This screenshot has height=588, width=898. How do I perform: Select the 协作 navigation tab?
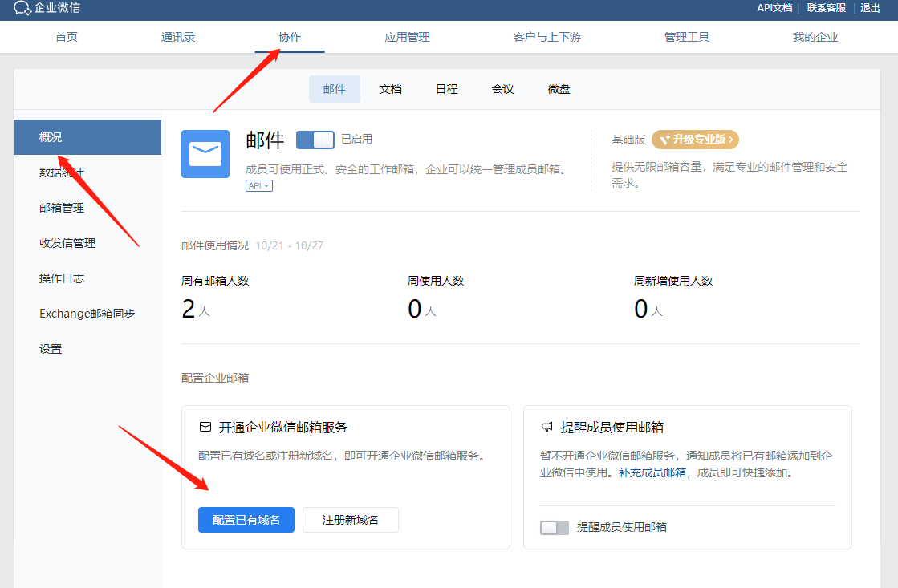tap(290, 37)
